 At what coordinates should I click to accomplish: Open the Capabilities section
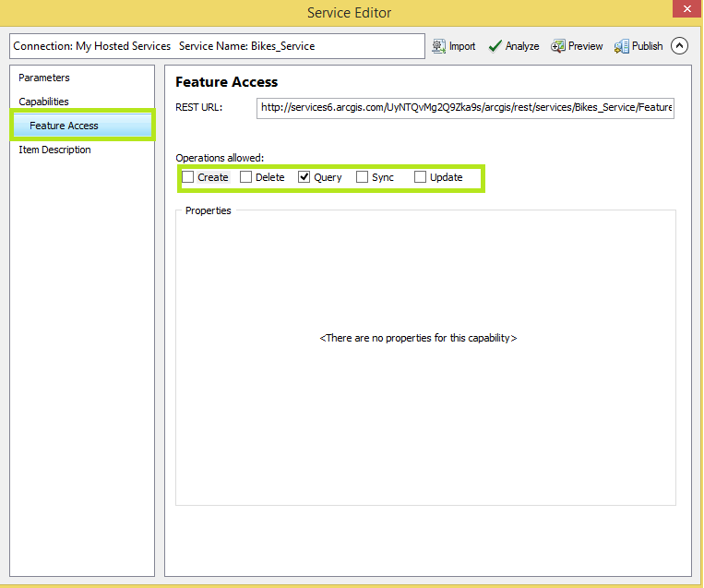click(43, 102)
